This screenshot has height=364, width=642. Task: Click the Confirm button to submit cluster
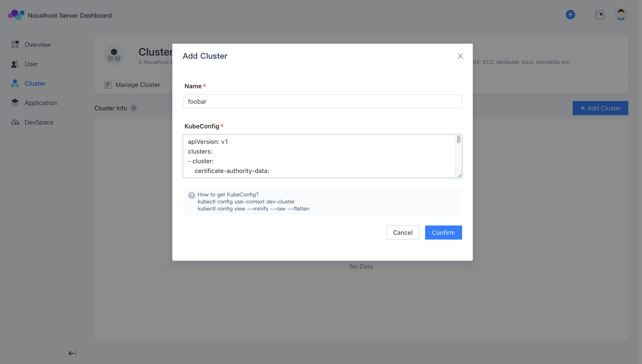click(443, 232)
